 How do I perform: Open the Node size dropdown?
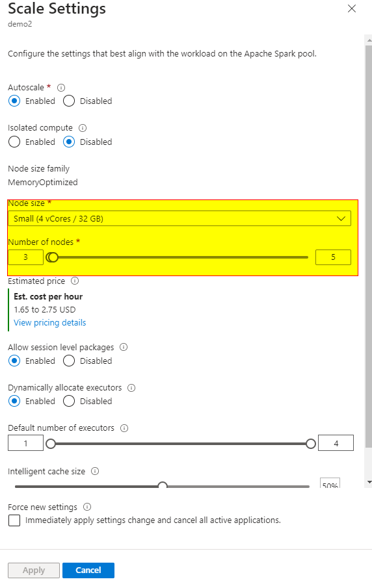[x=179, y=218]
